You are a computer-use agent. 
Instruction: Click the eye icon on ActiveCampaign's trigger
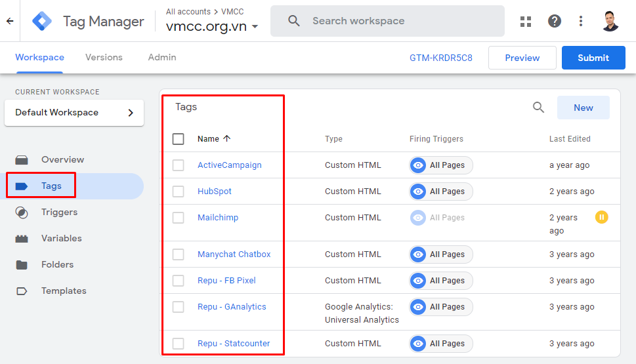[x=418, y=165]
